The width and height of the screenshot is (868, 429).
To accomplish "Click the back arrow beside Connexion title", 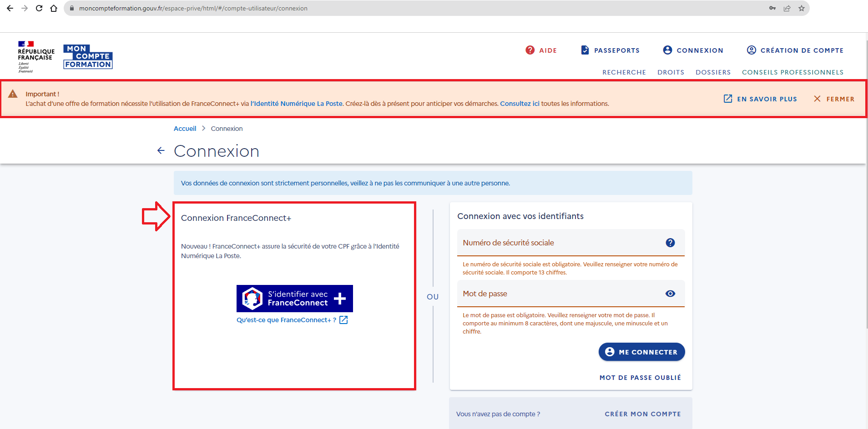I will pos(161,150).
